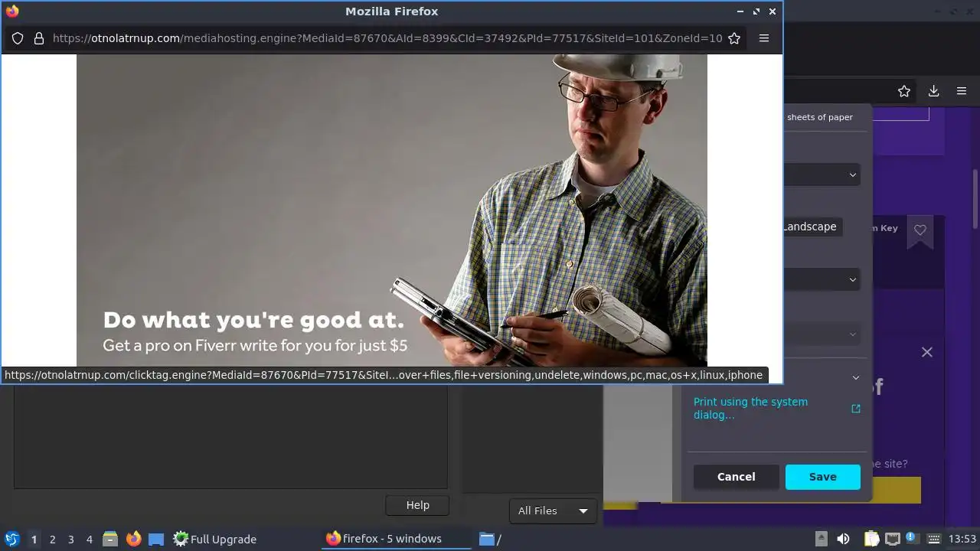Launch Firefox from the taskbar quick launch icon
The image size is (980, 551).
click(134, 539)
